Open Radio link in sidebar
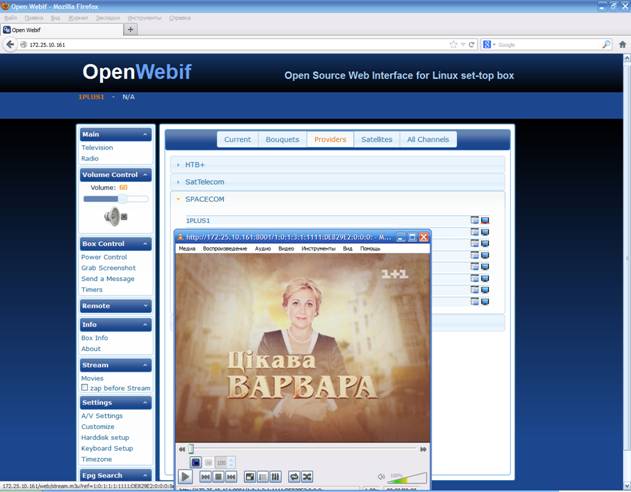The height and width of the screenshot is (492, 631). (90, 159)
